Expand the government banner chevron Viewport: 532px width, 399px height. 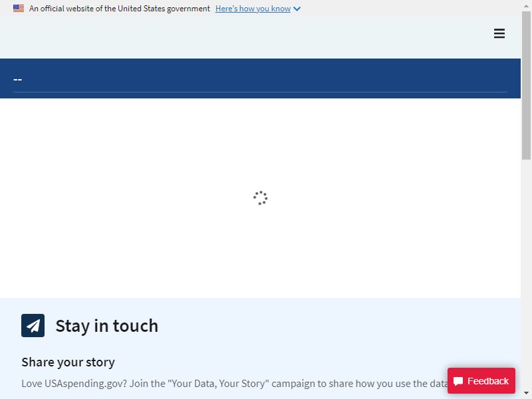coord(297,9)
